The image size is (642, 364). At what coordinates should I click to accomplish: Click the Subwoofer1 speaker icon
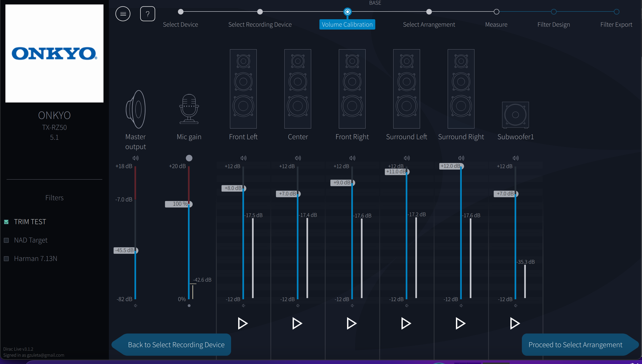(x=515, y=115)
